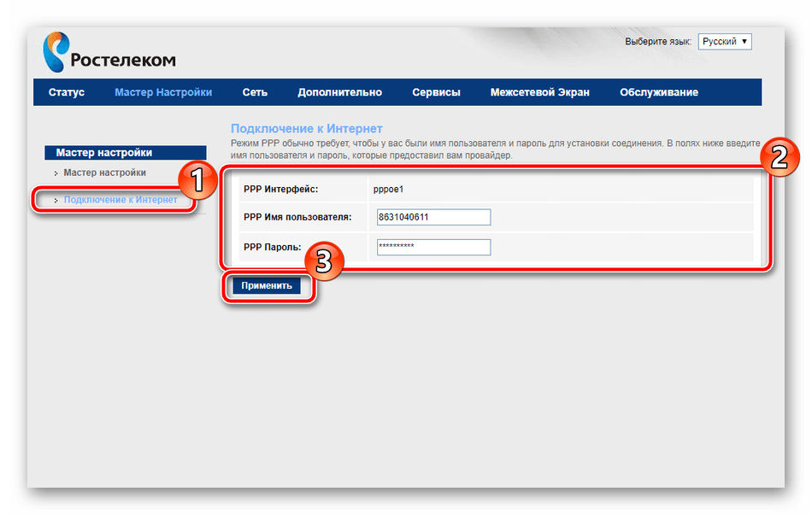This screenshot has height=515, width=812.
Task: Open the Сервисы section
Action: (436, 92)
